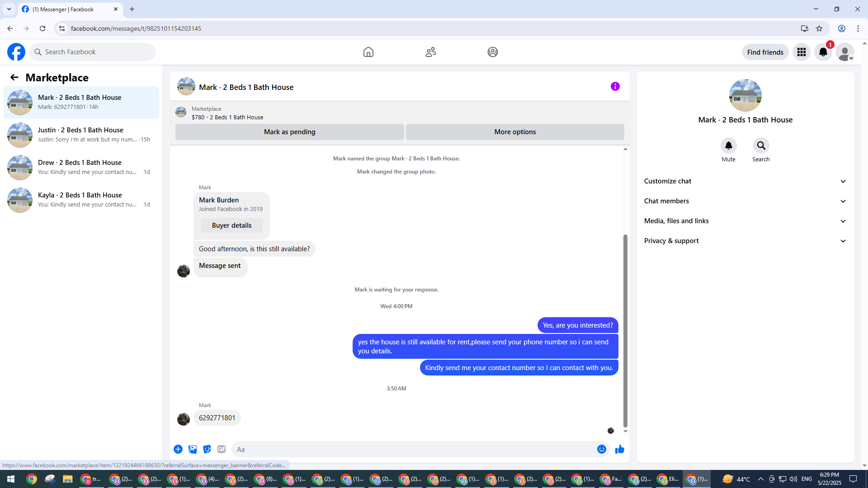Expand Customize chat section

745,181
